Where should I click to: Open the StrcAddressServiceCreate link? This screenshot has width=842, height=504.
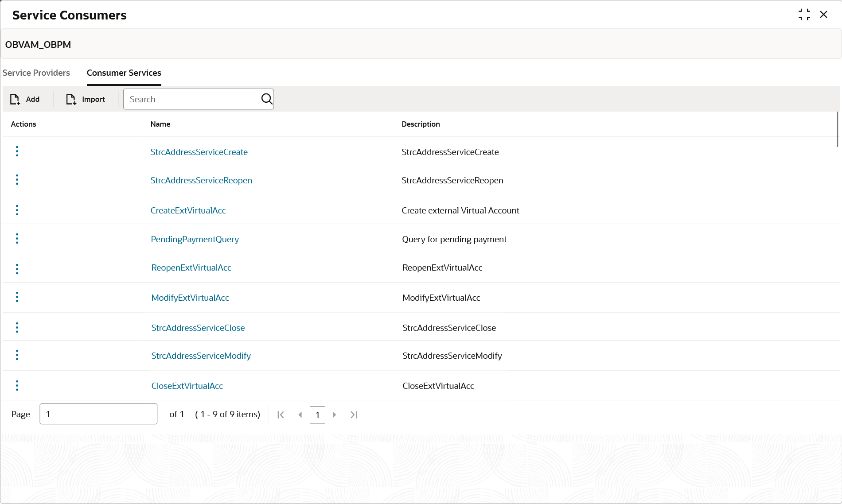pyautogui.click(x=199, y=152)
